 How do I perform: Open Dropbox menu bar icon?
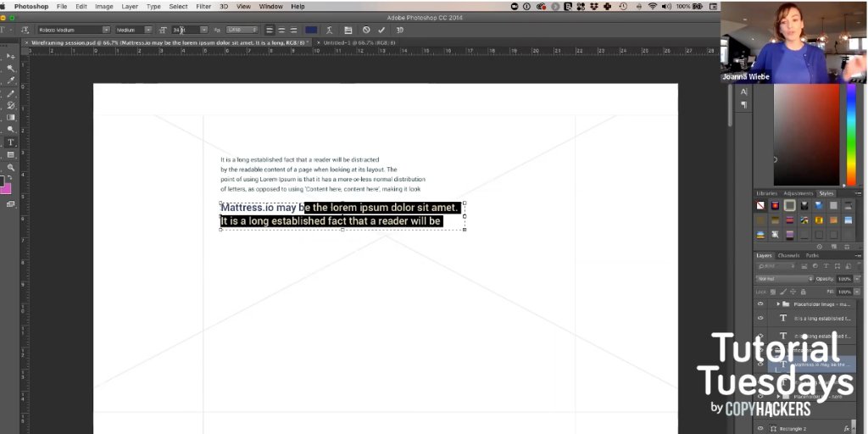pos(594,7)
